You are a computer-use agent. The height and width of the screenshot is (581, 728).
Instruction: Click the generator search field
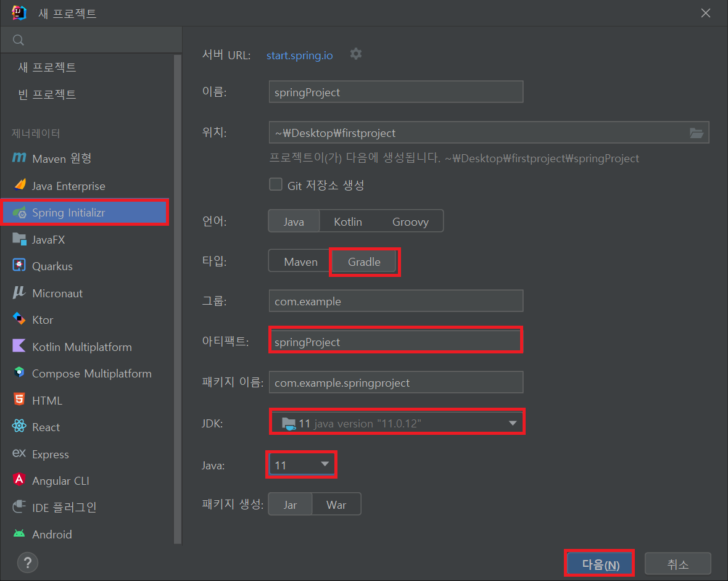point(91,40)
